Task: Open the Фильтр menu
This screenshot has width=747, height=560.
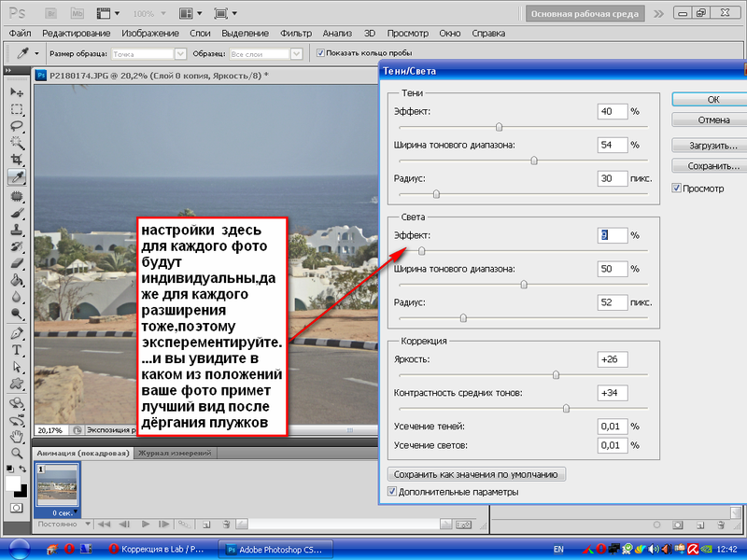Action: click(x=295, y=34)
